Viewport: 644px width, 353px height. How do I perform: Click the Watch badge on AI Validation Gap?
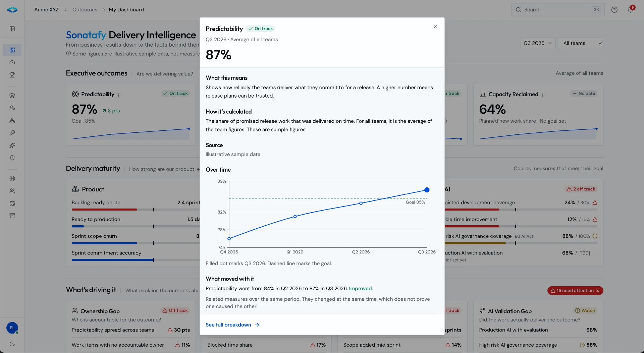tap(585, 310)
